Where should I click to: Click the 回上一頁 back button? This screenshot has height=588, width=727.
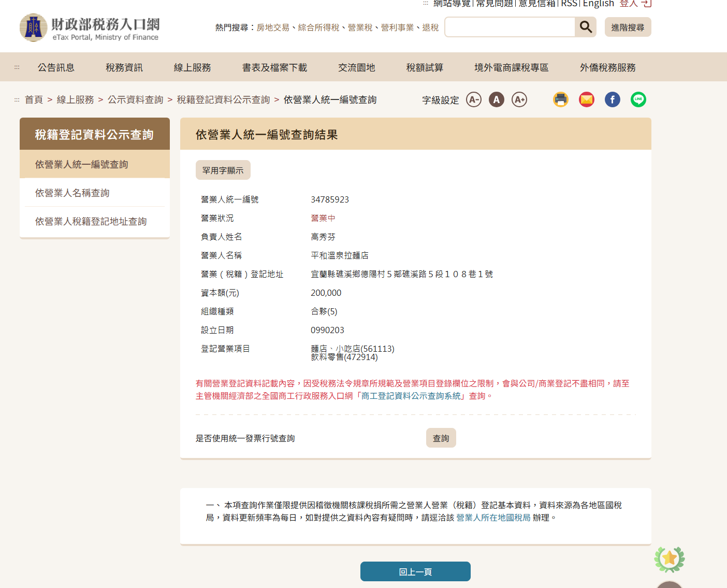coord(415,571)
